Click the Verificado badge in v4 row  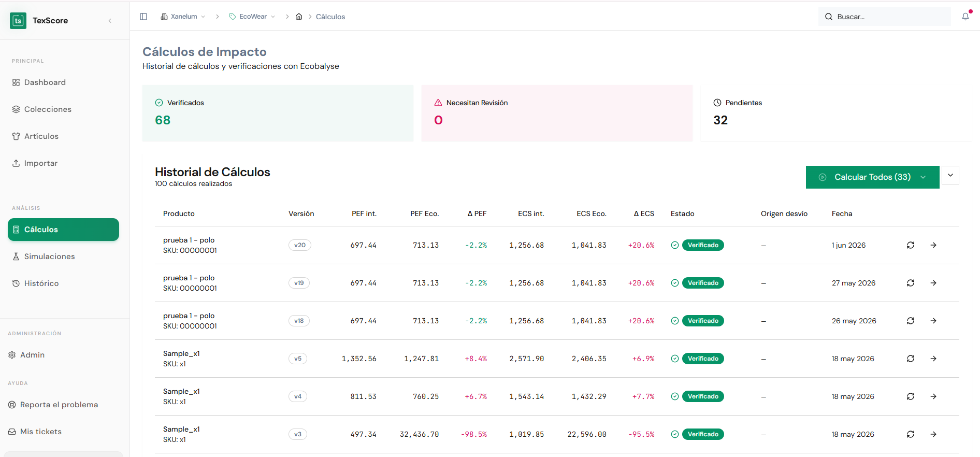point(703,396)
